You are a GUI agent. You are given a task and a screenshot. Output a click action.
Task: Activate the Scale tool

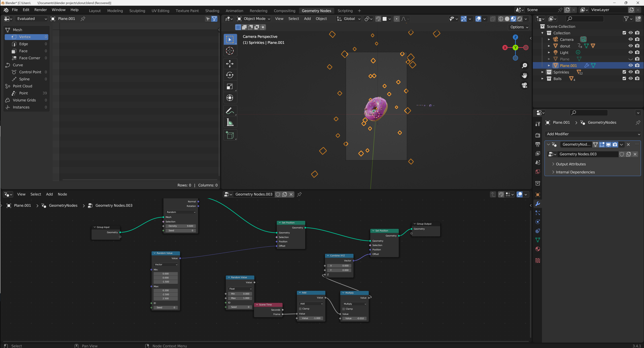coord(229,87)
